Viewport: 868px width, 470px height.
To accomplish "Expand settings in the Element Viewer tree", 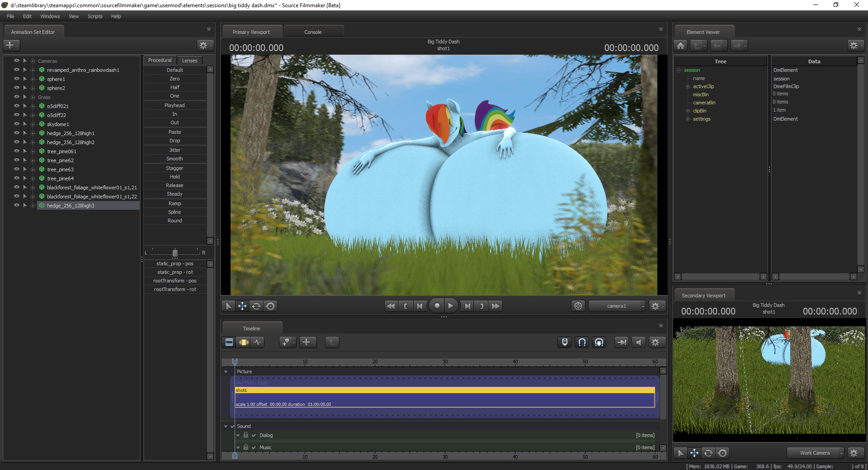I will point(688,119).
